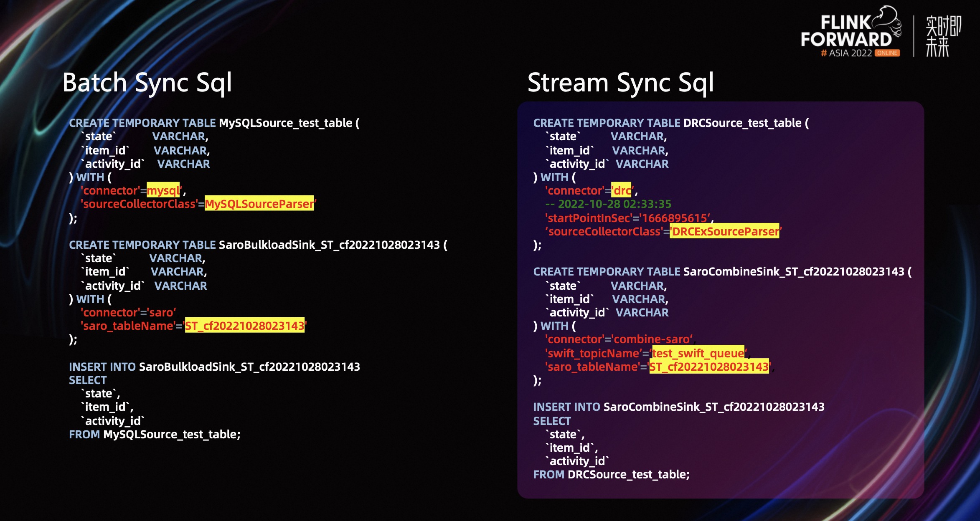Viewport: 980px width, 521px height.
Task: Click the highlighted drc connector value
Action: coord(622,190)
